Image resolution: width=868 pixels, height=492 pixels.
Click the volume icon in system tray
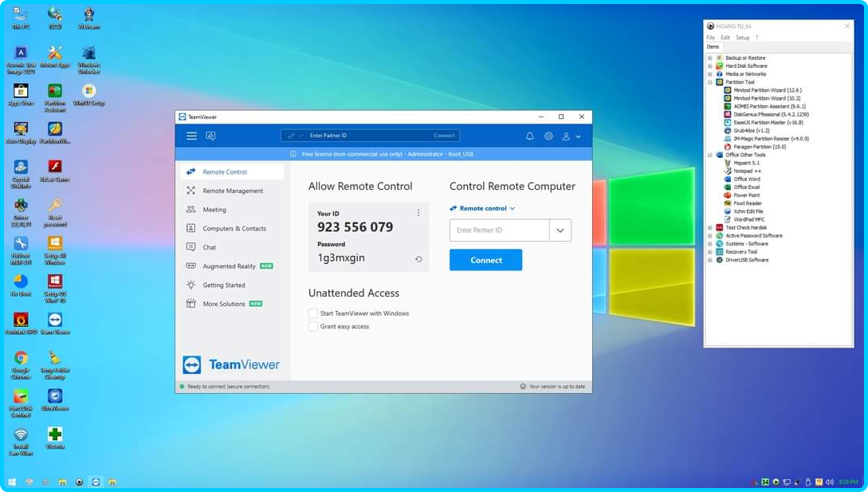pos(829,482)
